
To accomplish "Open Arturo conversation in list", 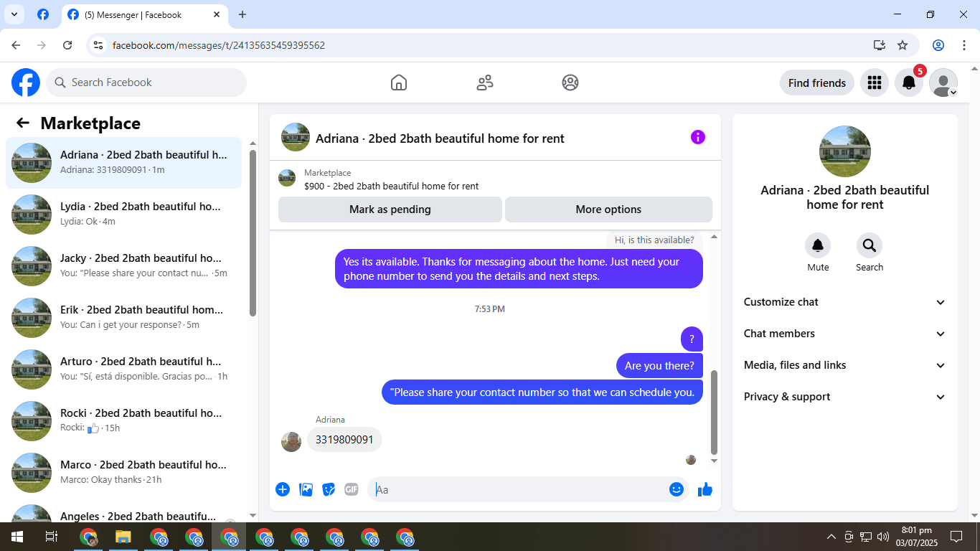I will pos(124,369).
